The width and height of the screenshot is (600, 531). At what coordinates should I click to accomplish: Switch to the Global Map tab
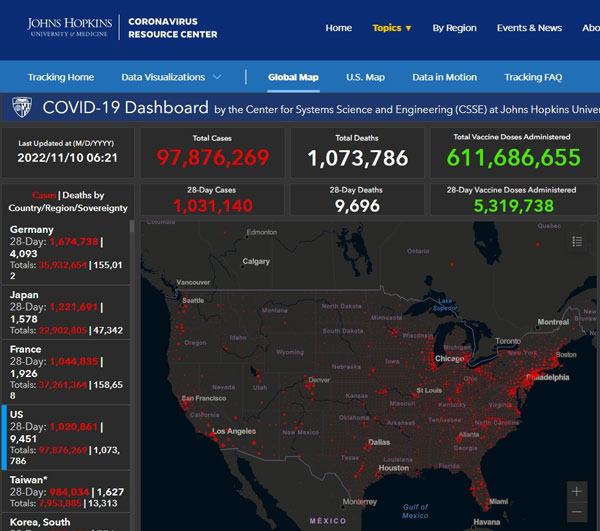293,77
